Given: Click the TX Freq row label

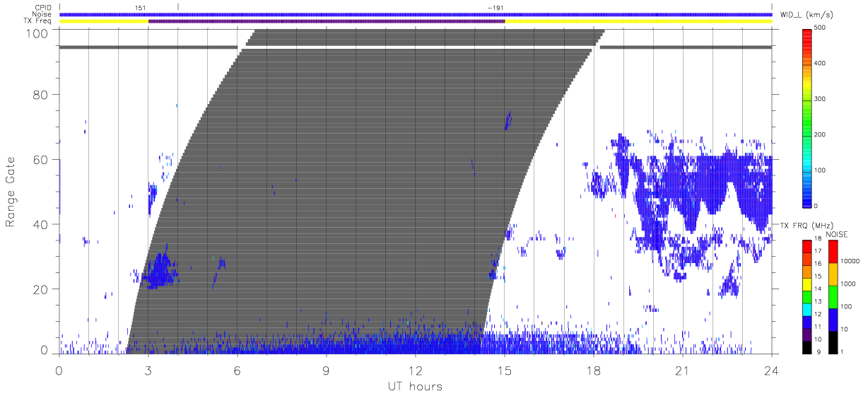Looking at the screenshot, I should coord(37,21).
